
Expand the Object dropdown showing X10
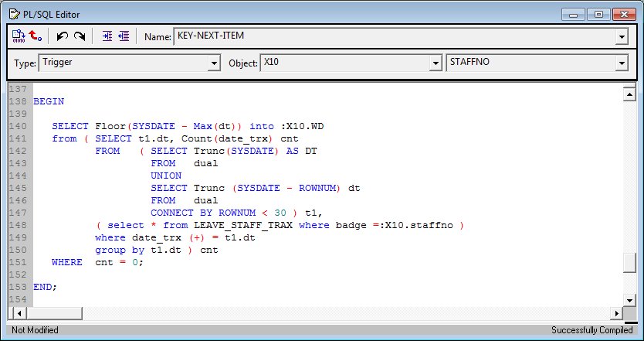click(x=436, y=63)
